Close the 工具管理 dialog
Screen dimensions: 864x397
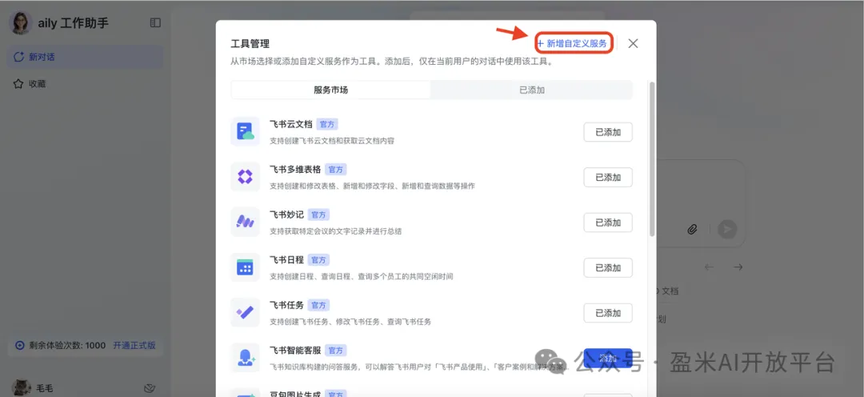[633, 44]
